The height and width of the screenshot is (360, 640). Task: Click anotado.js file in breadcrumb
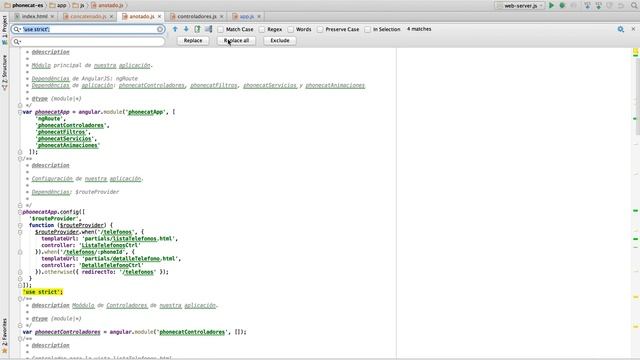click(107, 5)
